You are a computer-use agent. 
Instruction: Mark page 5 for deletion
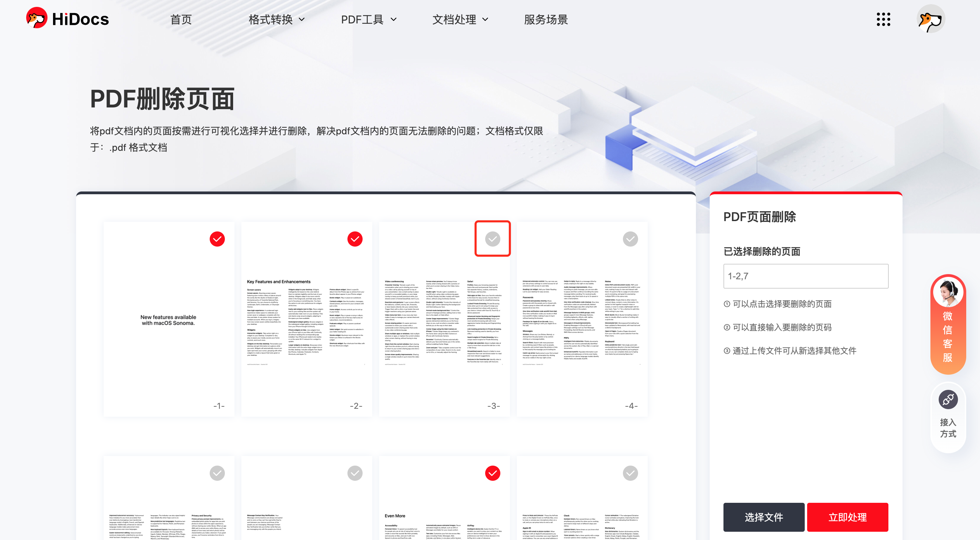click(217, 473)
